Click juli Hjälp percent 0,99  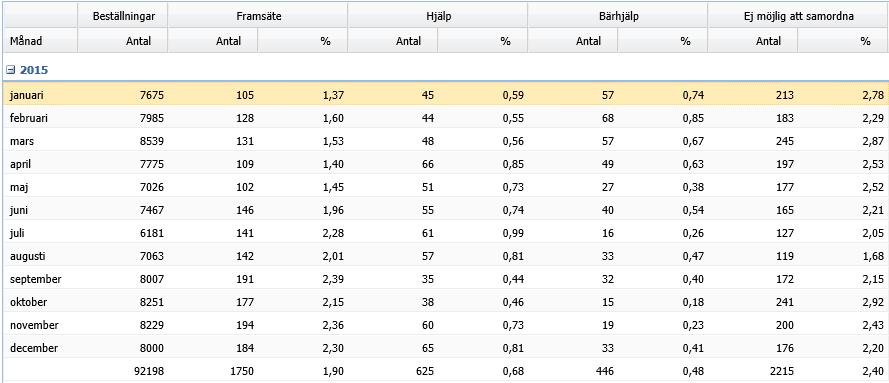coord(514,233)
